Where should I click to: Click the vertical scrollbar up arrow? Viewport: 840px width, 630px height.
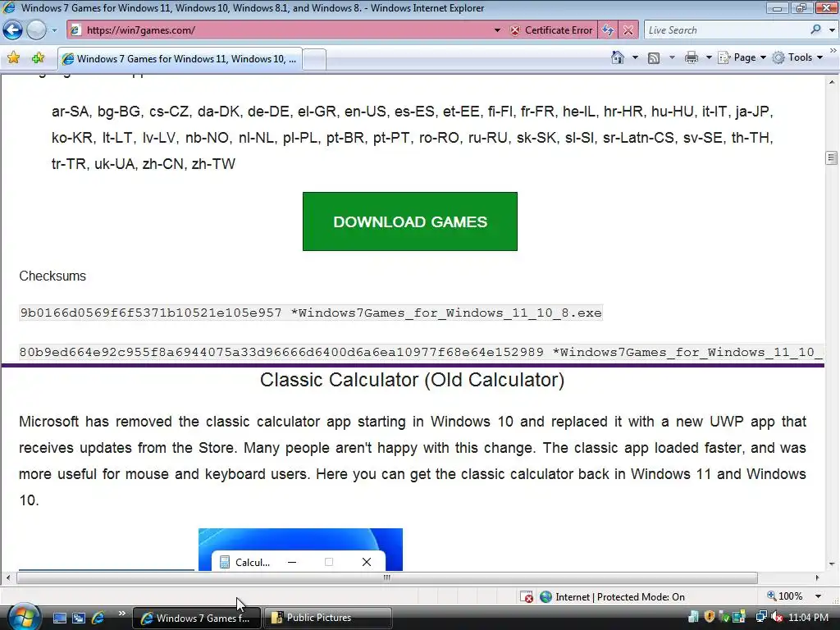tap(832, 82)
